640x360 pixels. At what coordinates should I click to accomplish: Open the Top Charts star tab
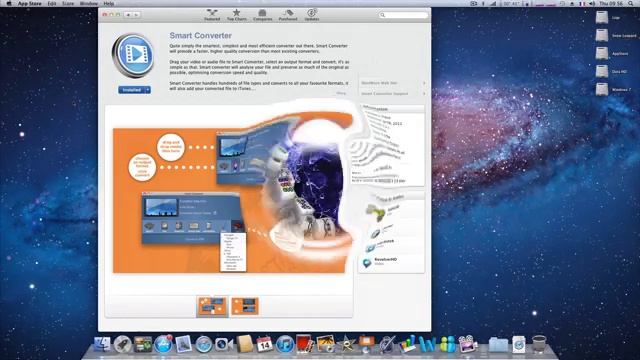[236, 15]
